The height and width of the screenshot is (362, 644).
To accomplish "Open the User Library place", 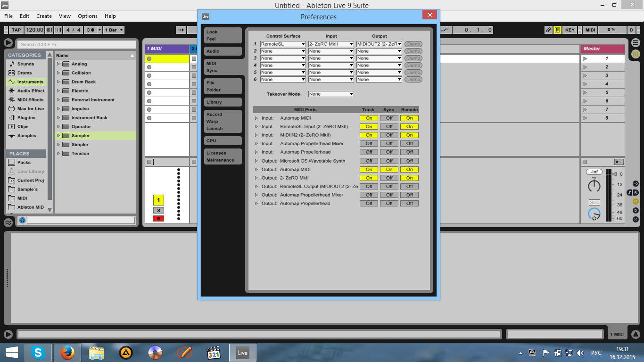I will coord(26,171).
